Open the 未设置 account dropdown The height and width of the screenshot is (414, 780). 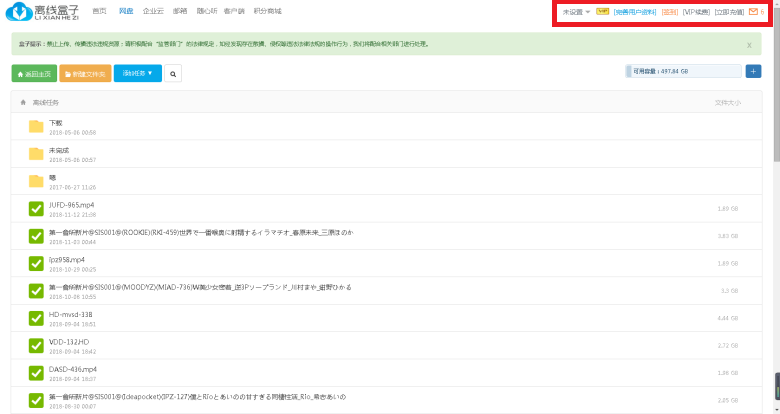(x=576, y=12)
